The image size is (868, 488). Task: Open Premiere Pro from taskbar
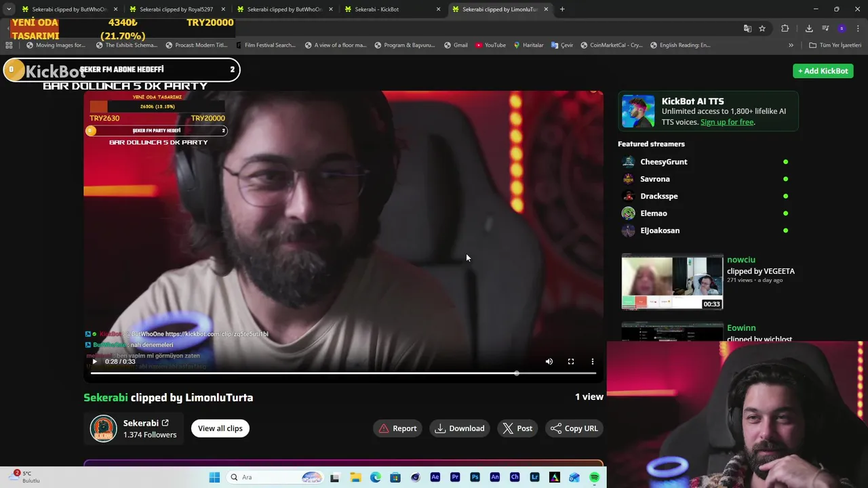point(455,477)
